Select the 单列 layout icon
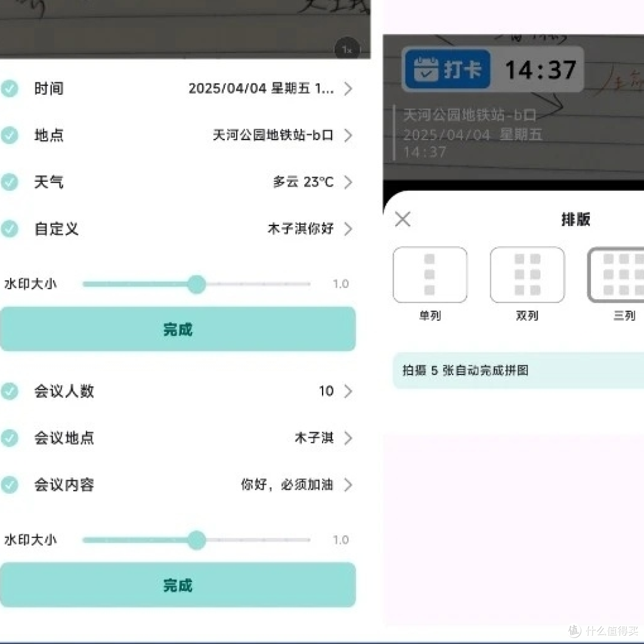The image size is (644, 644). tap(429, 275)
